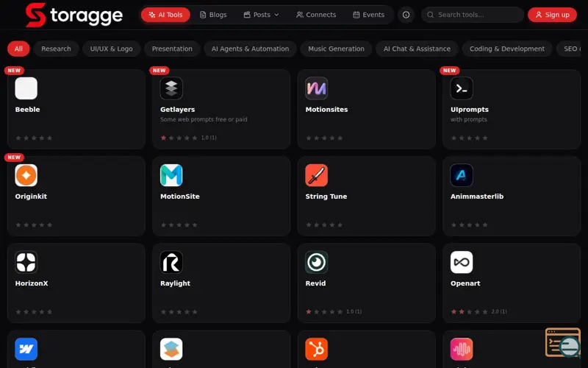Viewport: 588px width, 368px height.
Task: Open the HubSpot-style orange icon
Action: [x=317, y=349]
